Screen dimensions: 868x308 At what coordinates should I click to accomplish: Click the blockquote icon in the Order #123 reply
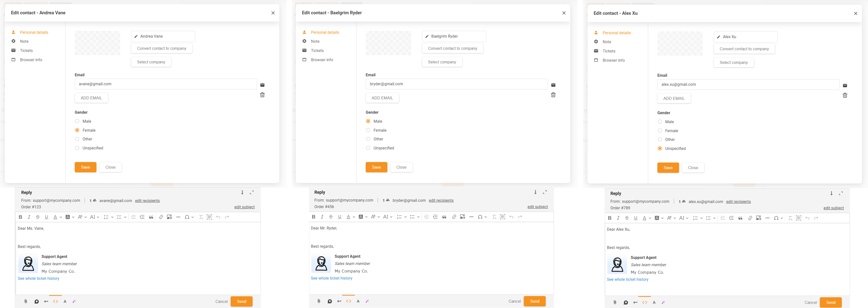click(151, 217)
